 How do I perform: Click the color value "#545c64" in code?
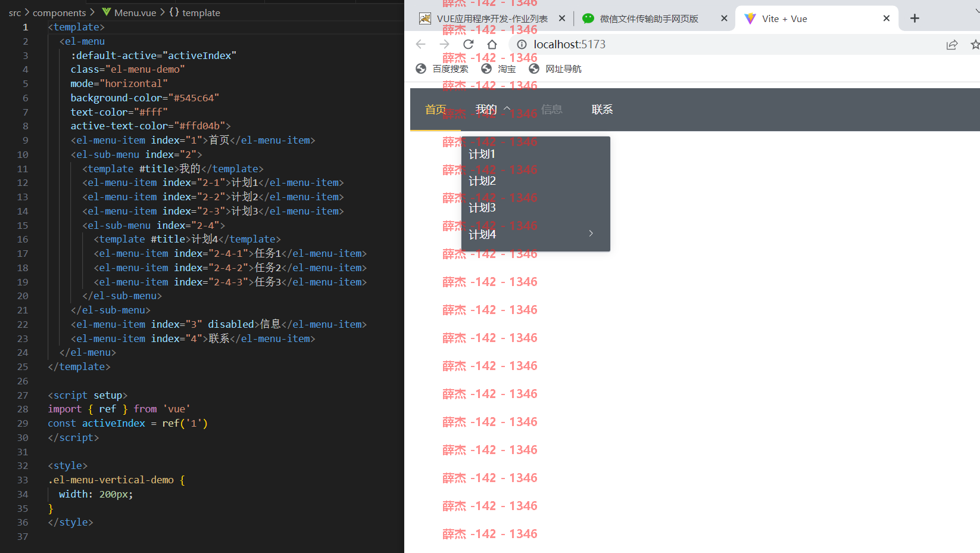193,98
